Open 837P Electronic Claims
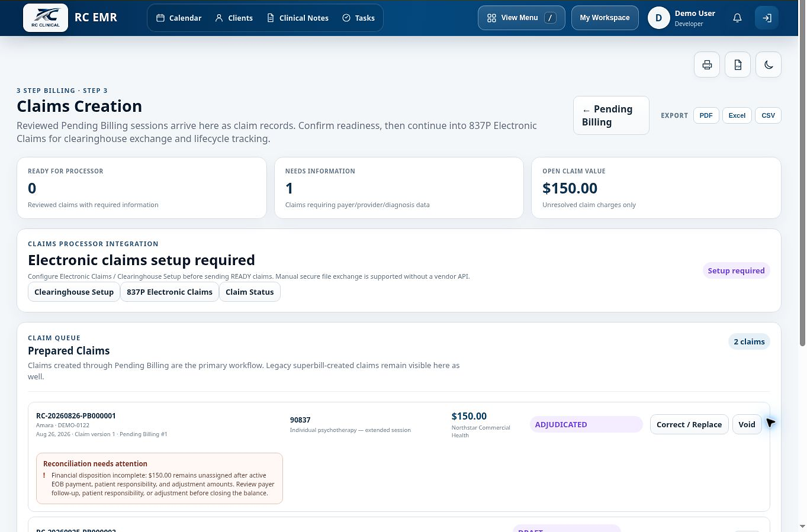This screenshot has width=807, height=532. [x=169, y=292]
